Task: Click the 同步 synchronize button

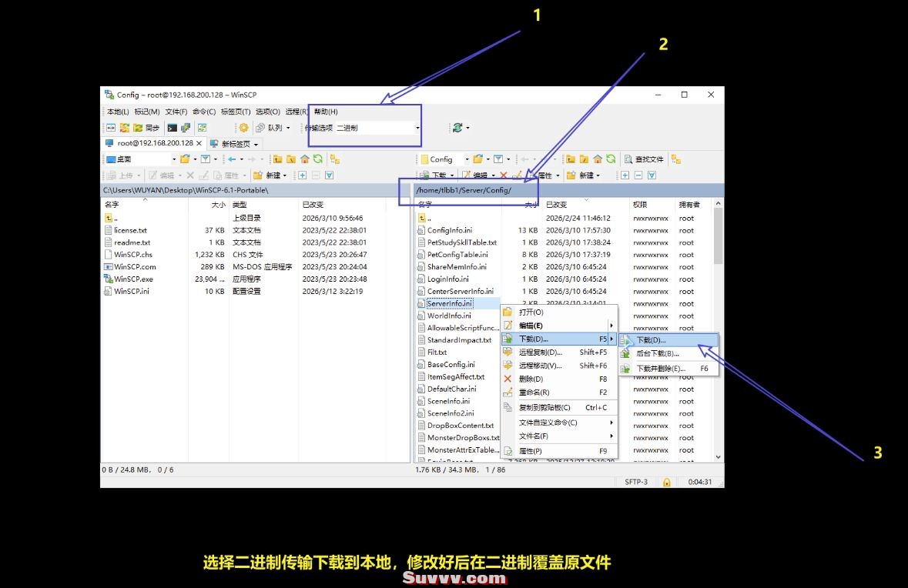Action: coord(146,128)
